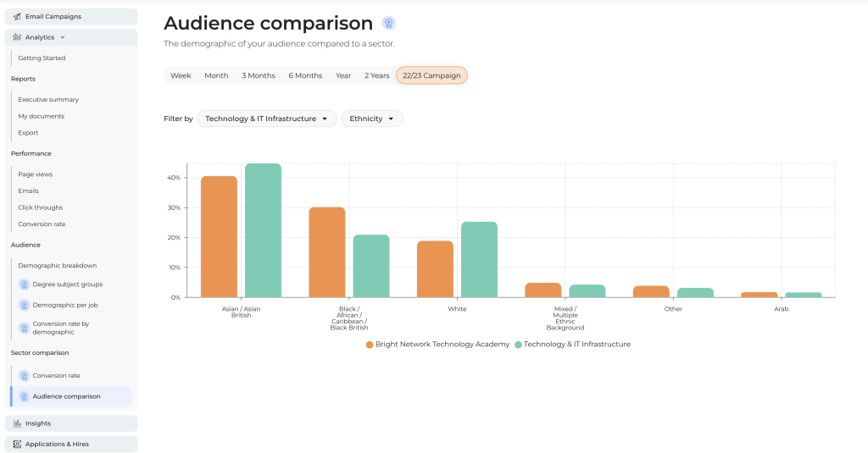This screenshot has width=868, height=453.
Task: Click green Black / African / Caribbean bar
Action: [371, 266]
